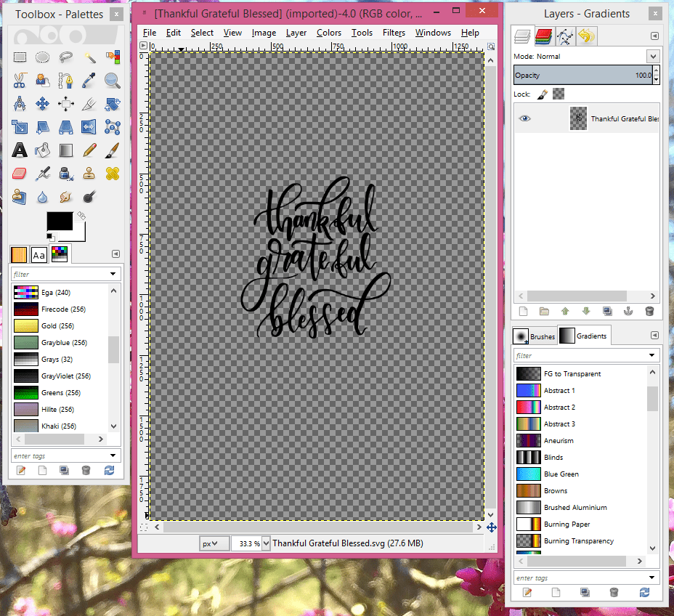The height and width of the screenshot is (616, 674).
Task: Activate the Paths tool
Action: coord(66,81)
